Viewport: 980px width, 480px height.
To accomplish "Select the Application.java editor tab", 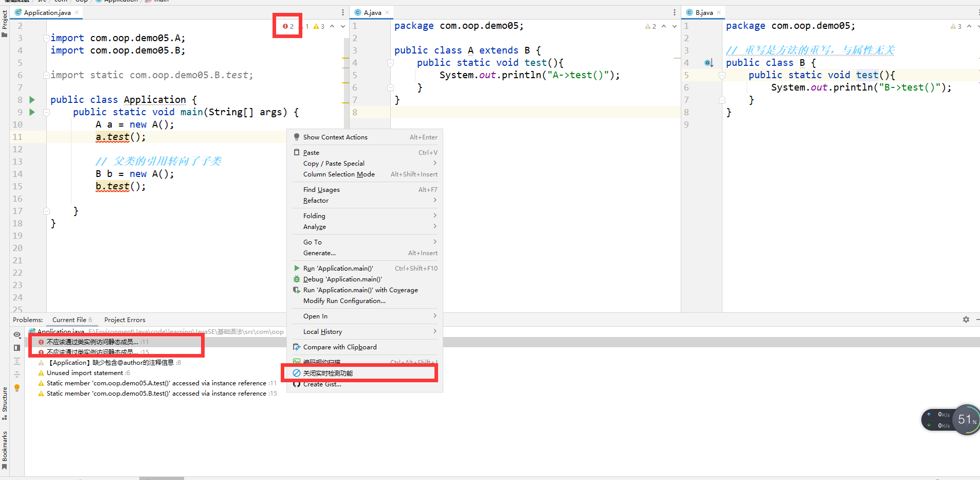I will [x=47, y=12].
